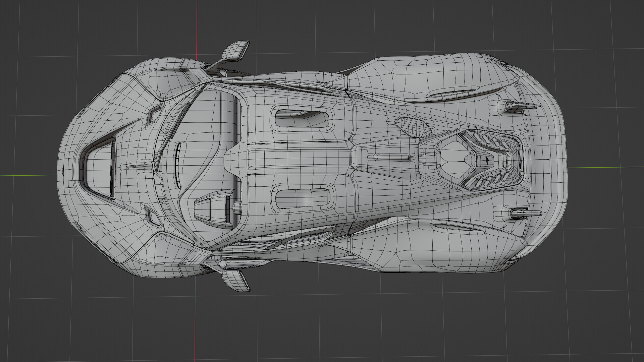This screenshot has width=644, height=362.
Task: Click the small emblem on the front nose
Action: [62, 170]
